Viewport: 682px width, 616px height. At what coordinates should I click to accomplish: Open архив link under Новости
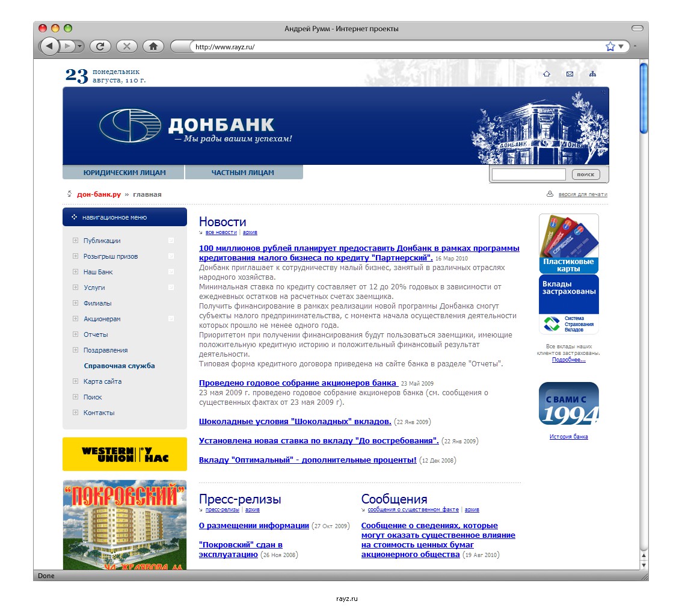(250, 232)
